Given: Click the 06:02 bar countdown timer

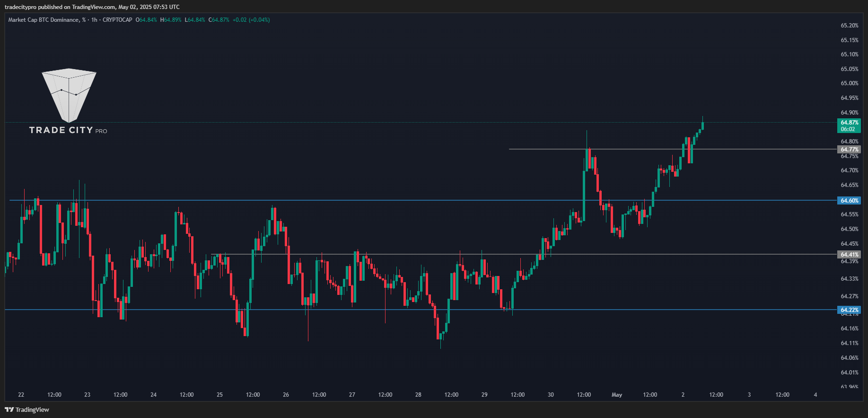Looking at the screenshot, I should tap(848, 129).
